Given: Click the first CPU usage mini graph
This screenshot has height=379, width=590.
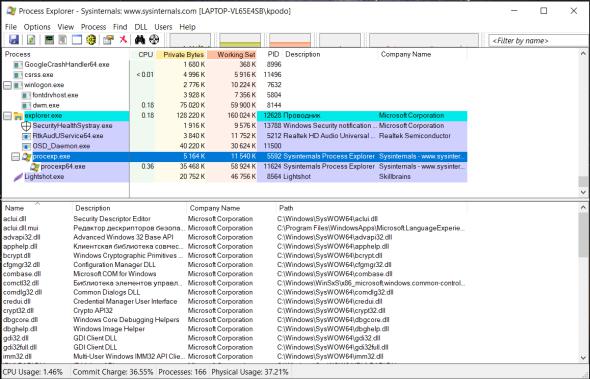Looking at the screenshot, I should click(x=190, y=40).
